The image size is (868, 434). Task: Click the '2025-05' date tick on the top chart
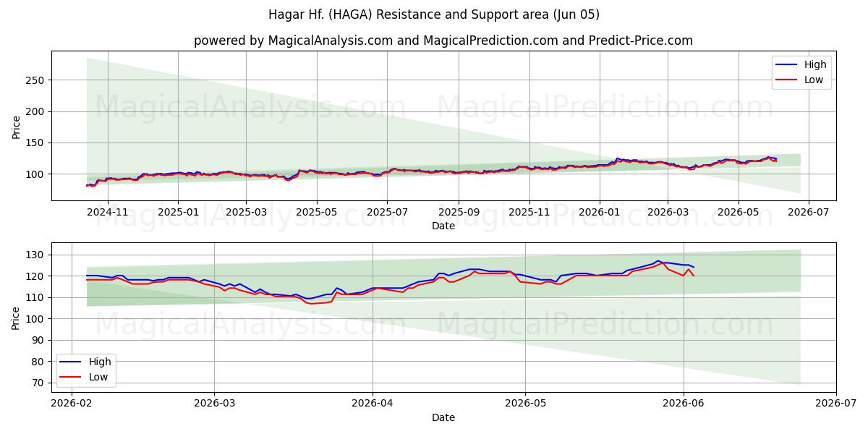316,213
